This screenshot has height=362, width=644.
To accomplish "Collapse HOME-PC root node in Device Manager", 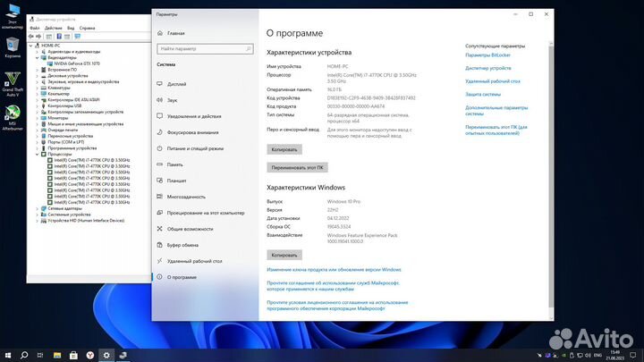I will click(x=30, y=46).
